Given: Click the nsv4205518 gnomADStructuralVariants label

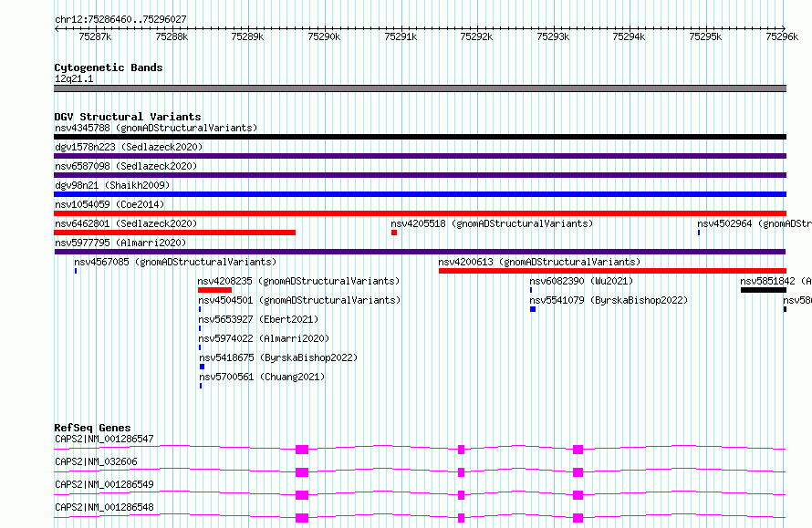Looking at the screenshot, I should pos(492,223).
